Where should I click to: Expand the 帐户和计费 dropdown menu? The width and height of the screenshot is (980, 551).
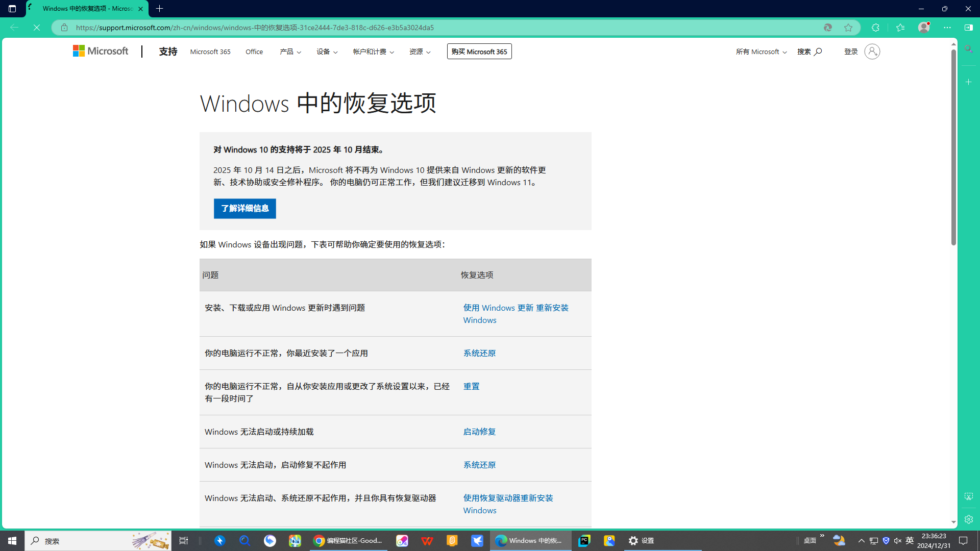coord(374,52)
